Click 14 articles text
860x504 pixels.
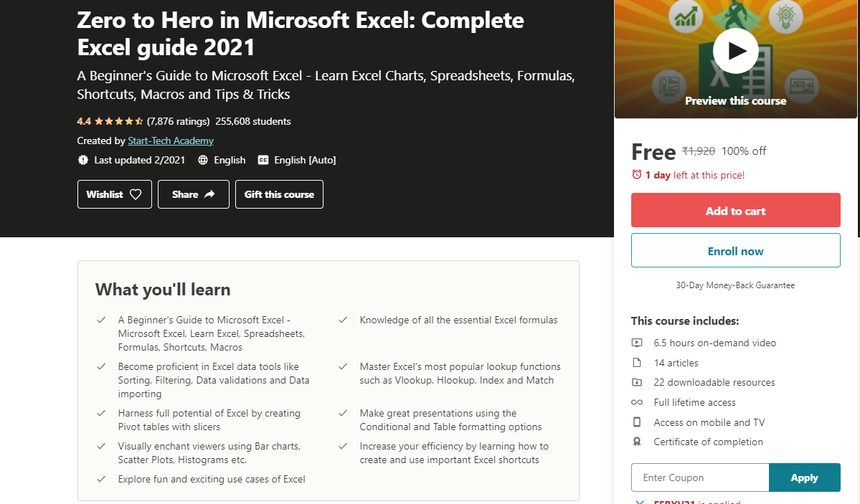click(676, 363)
